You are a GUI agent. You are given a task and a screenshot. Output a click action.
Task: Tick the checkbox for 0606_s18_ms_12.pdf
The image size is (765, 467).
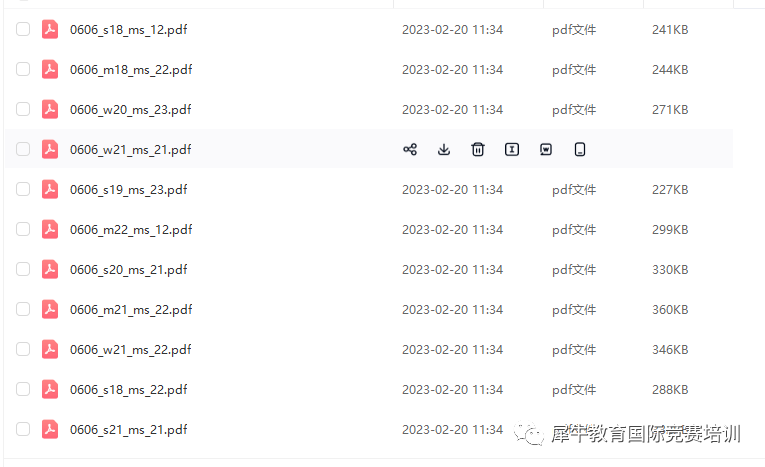point(23,29)
